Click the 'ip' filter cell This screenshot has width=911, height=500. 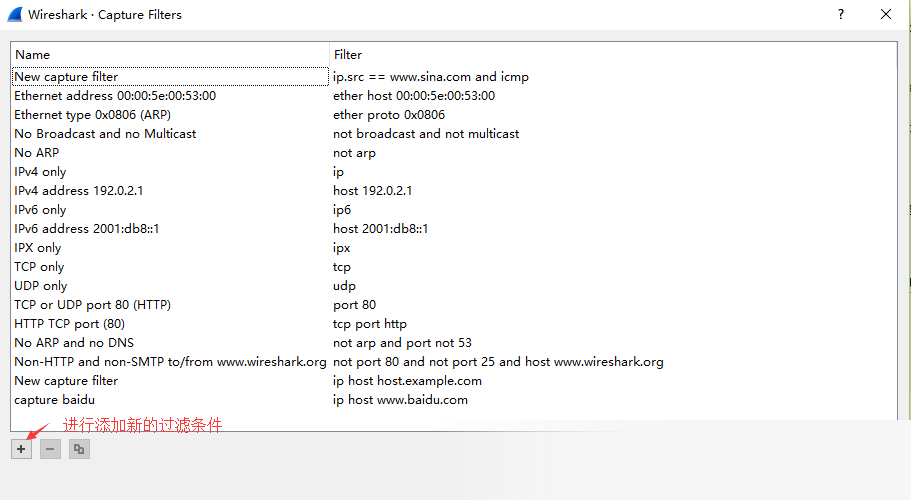(x=338, y=172)
